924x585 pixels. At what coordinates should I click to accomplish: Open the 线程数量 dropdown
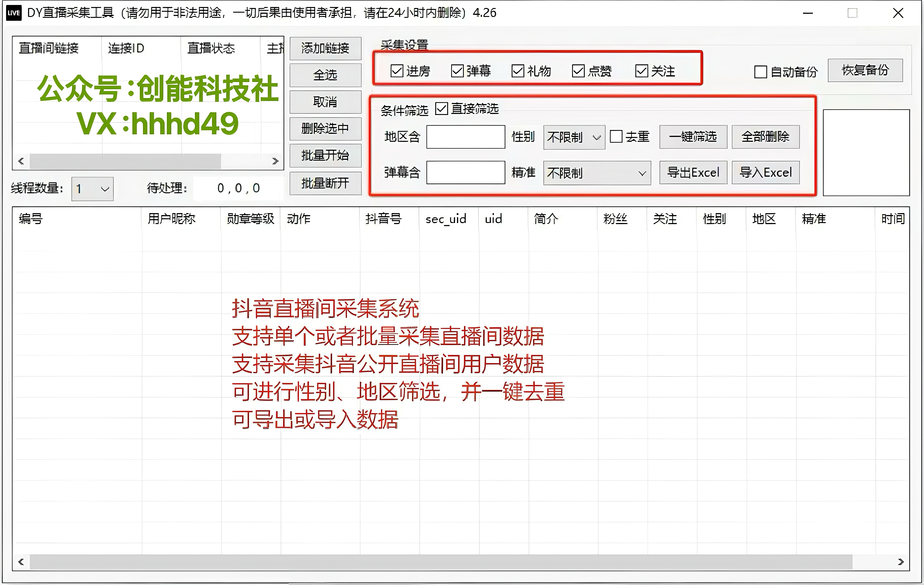(92, 189)
